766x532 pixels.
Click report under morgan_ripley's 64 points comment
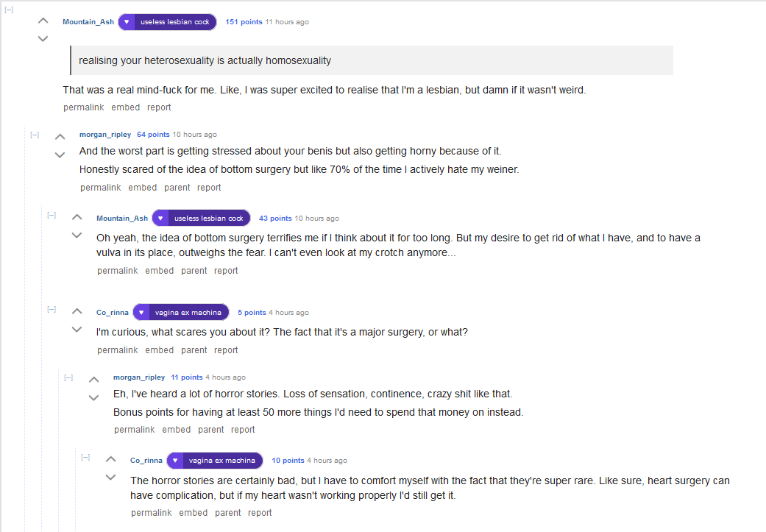coord(209,188)
